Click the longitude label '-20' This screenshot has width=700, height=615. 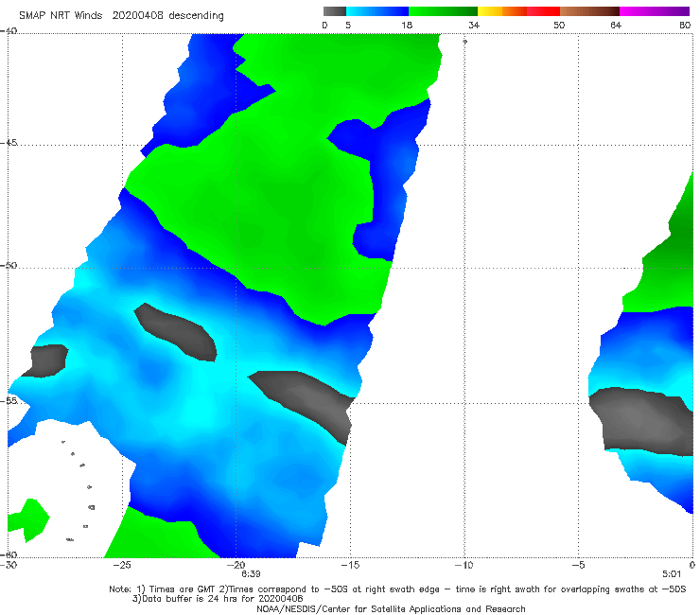(236, 565)
